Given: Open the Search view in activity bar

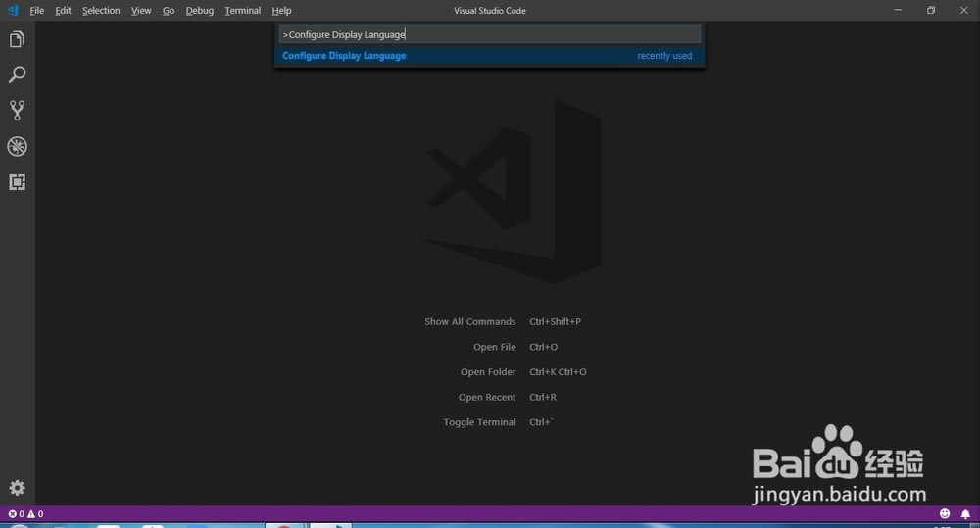Looking at the screenshot, I should point(17,74).
